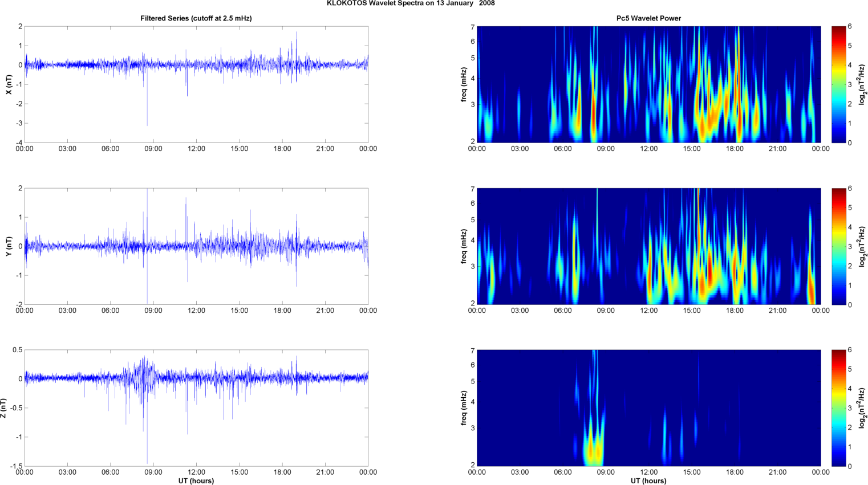The width and height of the screenshot is (868, 485).
Task: Click the 'freq (mHz)' label of the X spectrogram
Action: click(x=464, y=84)
